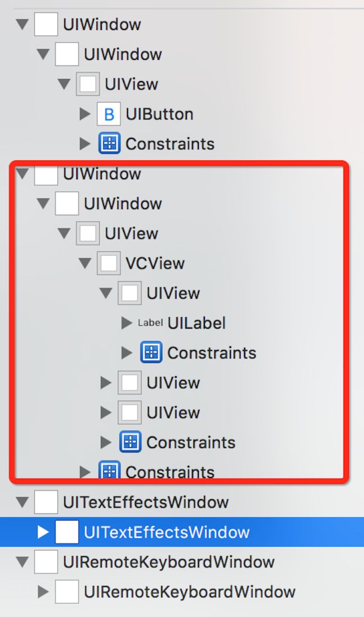Select the parent UITextEffectsWindow row
Viewport: 364px width, 617px height.
(146, 503)
